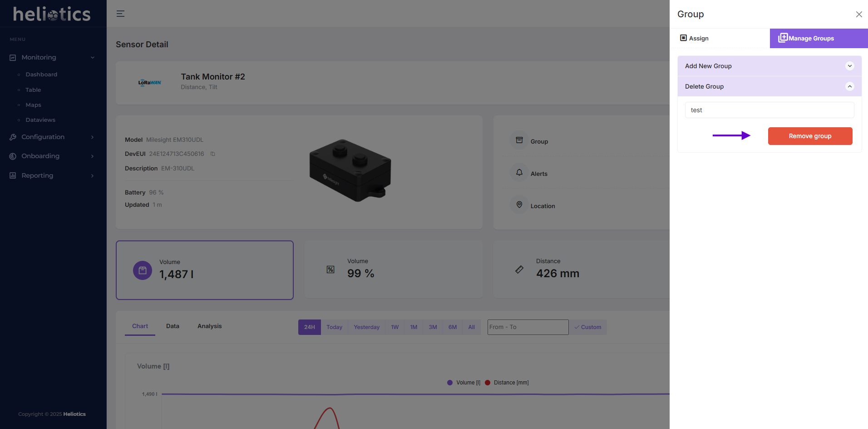Image resolution: width=868 pixels, height=429 pixels.
Task: Select the 24H time range
Action: (x=310, y=327)
